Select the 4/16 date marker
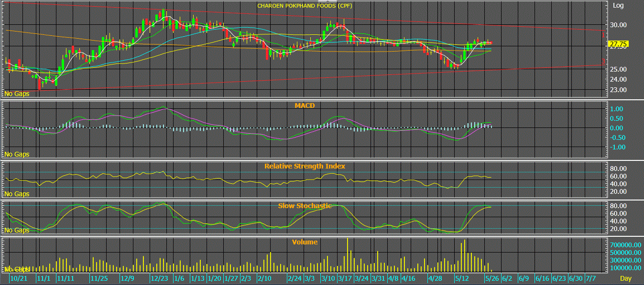 pos(408,278)
